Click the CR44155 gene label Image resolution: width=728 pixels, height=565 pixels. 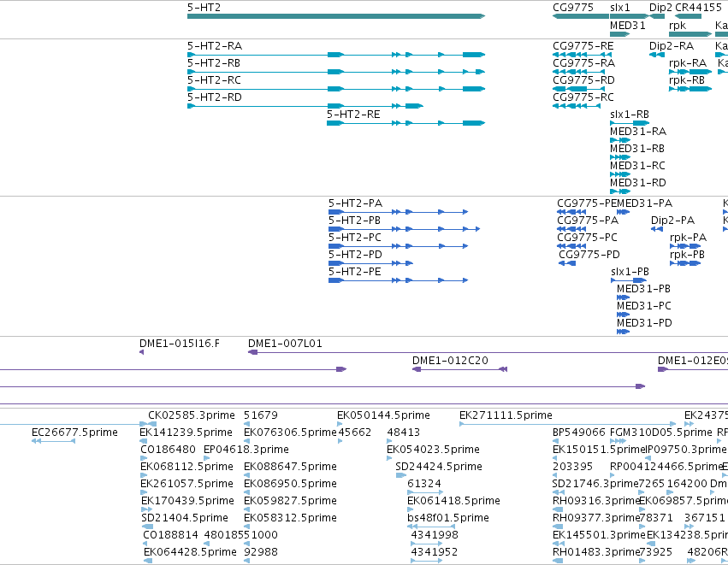[x=698, y=8]
